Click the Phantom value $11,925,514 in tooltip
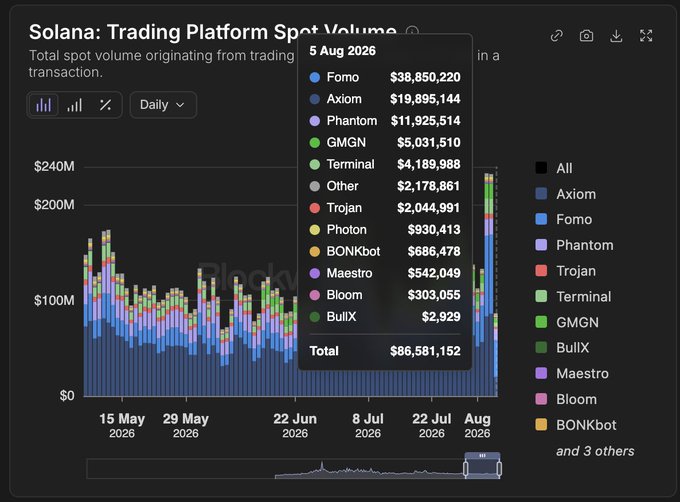The width and height of the screenshot is (680, 502). click(425, 121)
